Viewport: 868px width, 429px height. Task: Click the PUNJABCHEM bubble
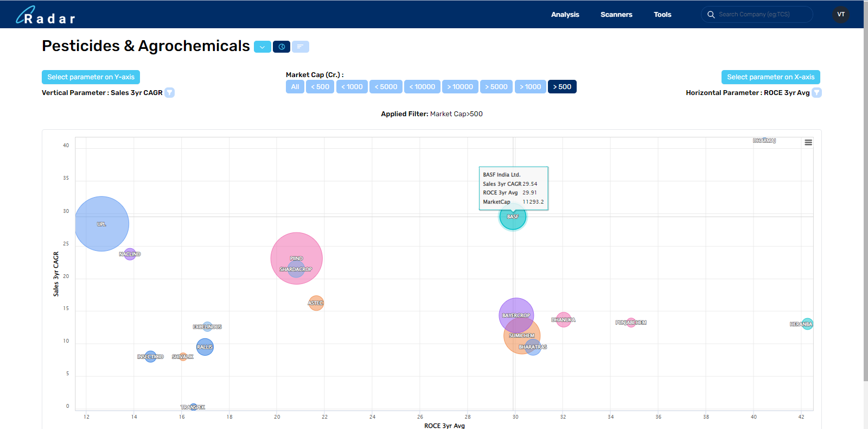pos(631,323)
